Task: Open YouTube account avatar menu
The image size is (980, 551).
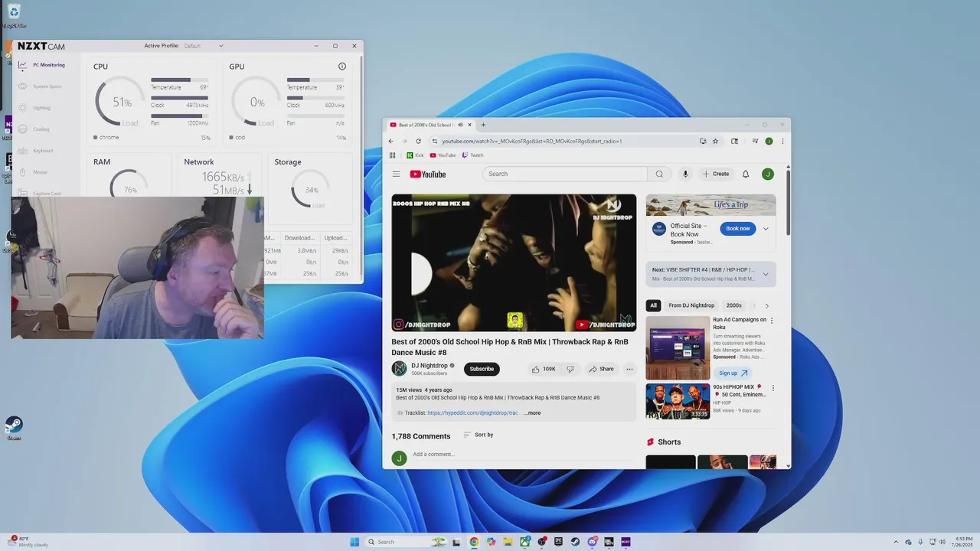Action: tap(768, 174)
